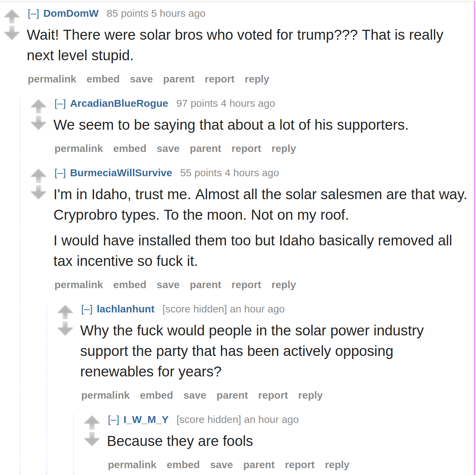Open permalink for lachlanhunt's comment

[105, 396]
